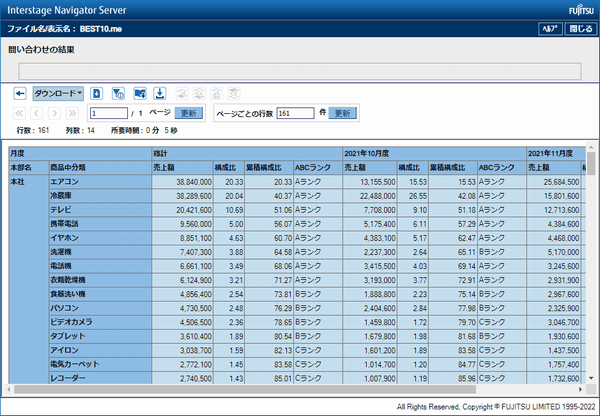Click the 列数：14 status text
This screenshot has height=416, width=600.
click(80, 131)
